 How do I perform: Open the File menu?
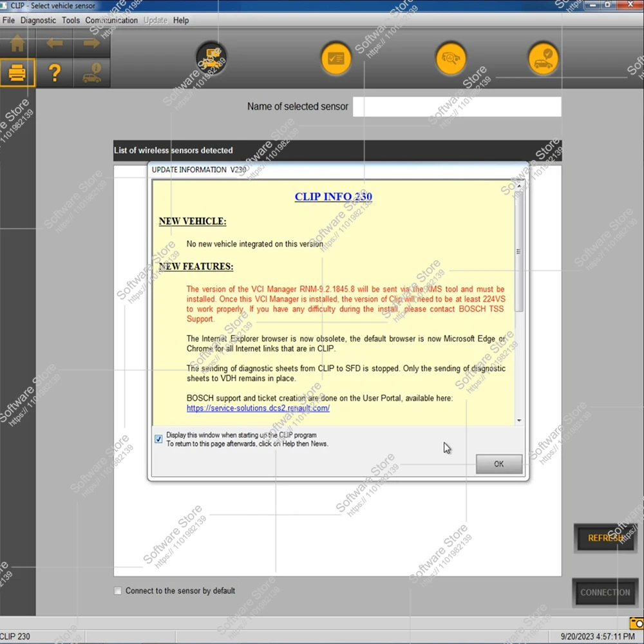click(x=8, y=20)
